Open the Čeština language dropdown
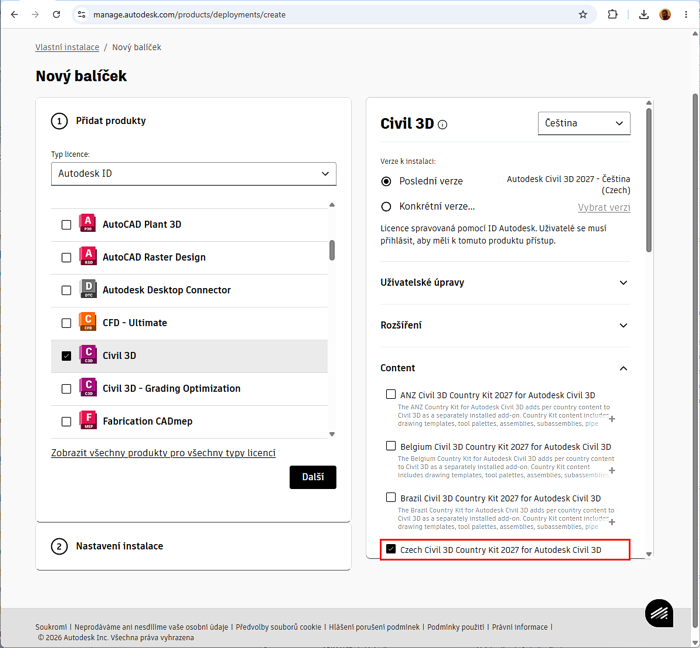Viewport: 700px width, 648px height. point(584,123)
